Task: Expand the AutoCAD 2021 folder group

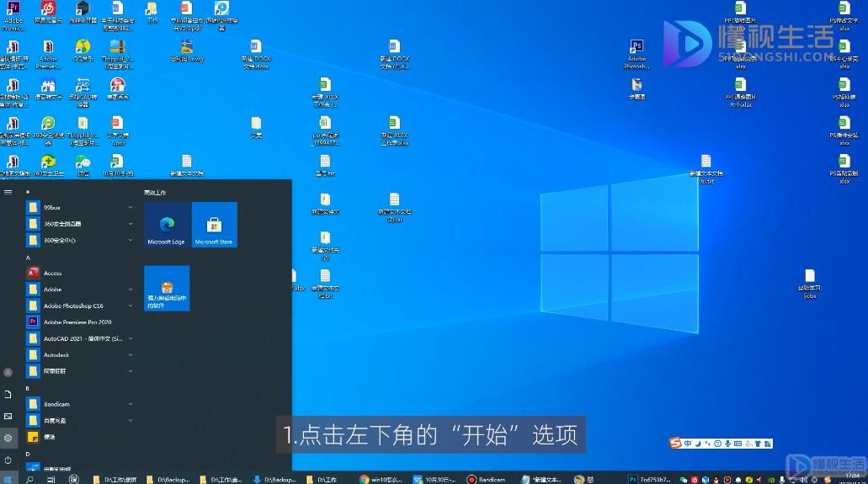Action: (x=79, y=338)
